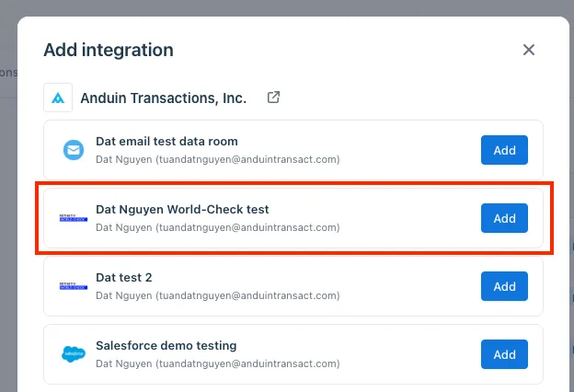This screenshot has width=574, height=392.
Task: Click the email address under Dat test 2
Action: click(247, 296)
